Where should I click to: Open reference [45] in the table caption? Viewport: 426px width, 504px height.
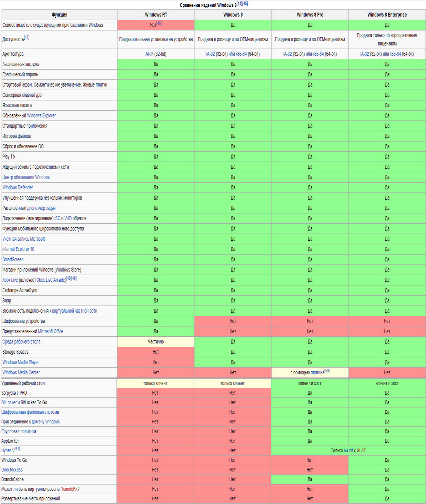tap(245, 4)
